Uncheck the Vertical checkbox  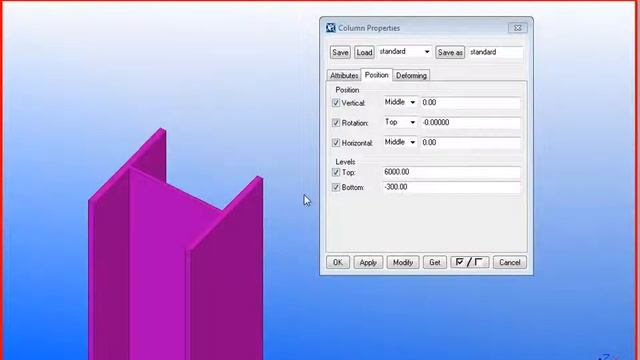[336, 103]
